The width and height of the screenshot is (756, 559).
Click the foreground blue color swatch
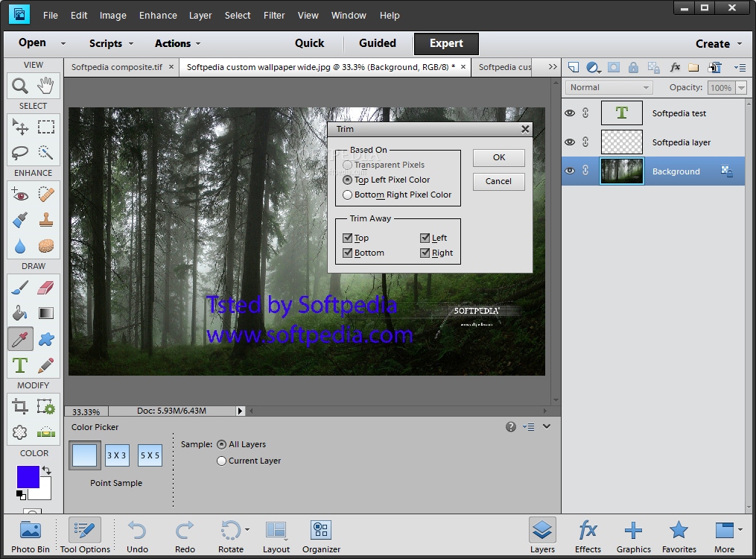pyautogui.click(x=28, y=476)
